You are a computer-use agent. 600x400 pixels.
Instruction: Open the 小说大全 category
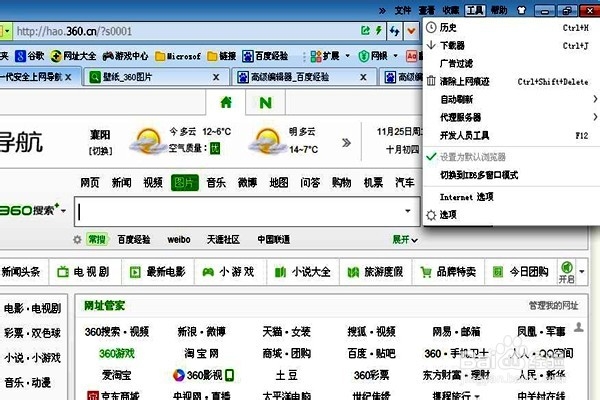pyautogui.click(x=303, y=272)
